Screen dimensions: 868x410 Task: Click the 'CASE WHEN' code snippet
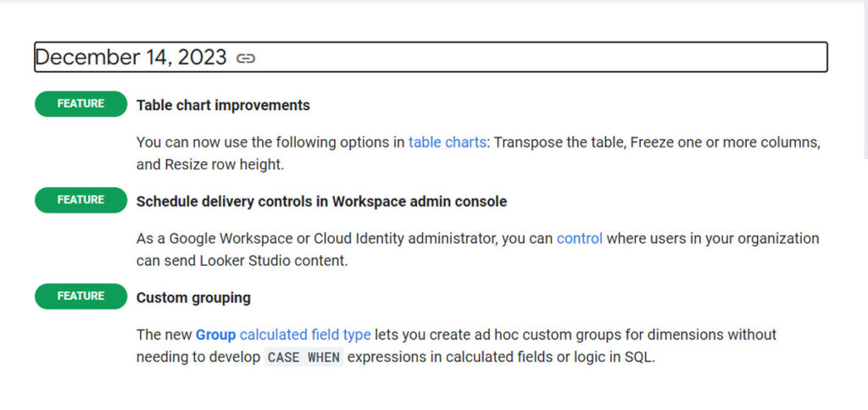(x=304, y=357)
